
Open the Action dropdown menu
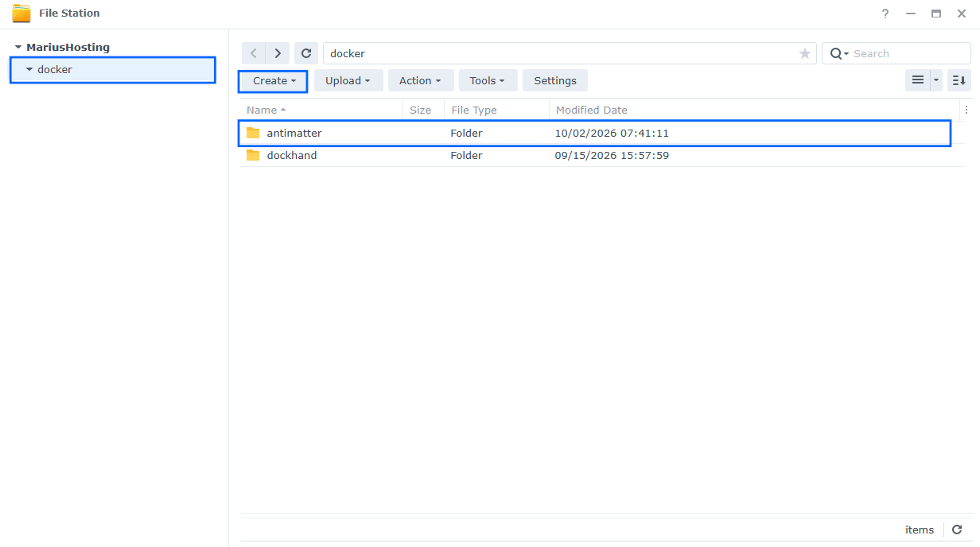tap(421, 80)
